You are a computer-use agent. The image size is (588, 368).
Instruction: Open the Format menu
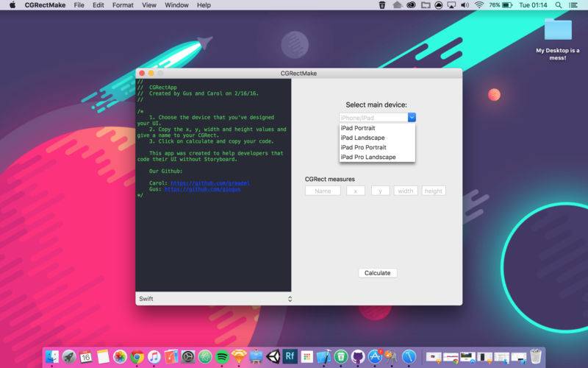123,5
